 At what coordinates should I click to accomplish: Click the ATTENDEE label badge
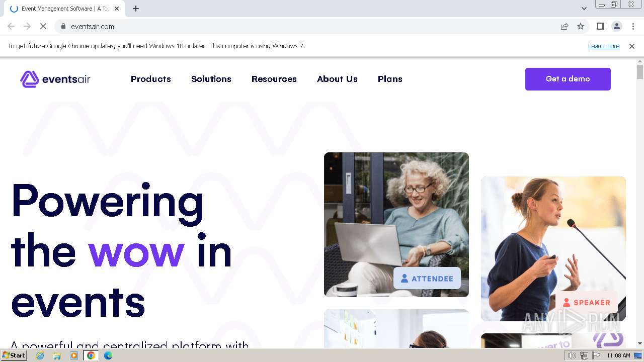click(x=427, y=278)
